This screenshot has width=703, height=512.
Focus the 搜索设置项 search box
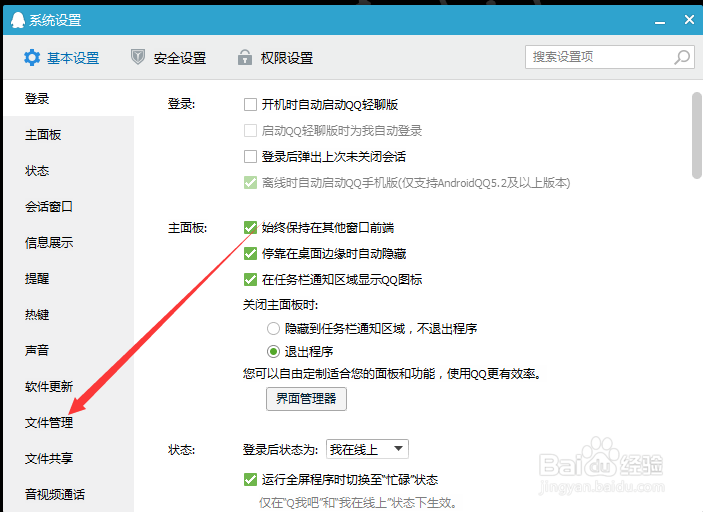point(610,57)
